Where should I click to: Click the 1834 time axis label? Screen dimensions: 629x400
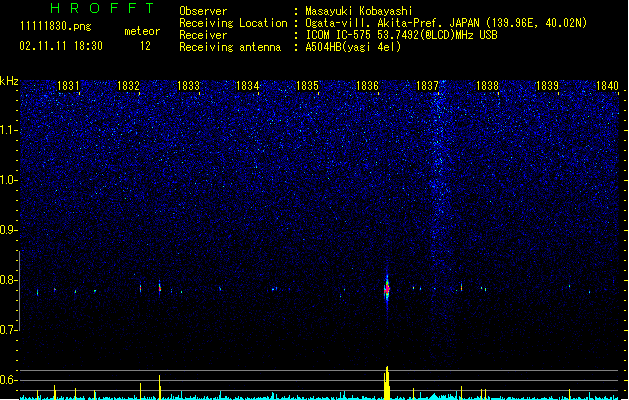coord(248,85)
